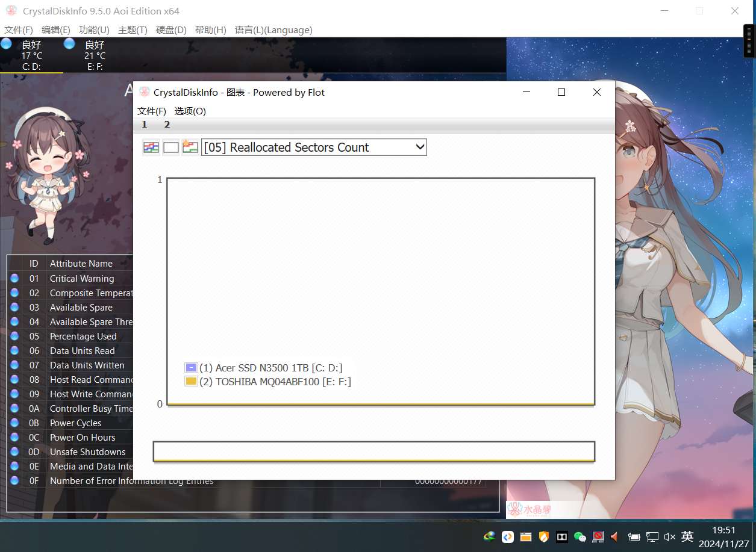
Task: Select the Host Read Commands row
Action: pos(70,379)
